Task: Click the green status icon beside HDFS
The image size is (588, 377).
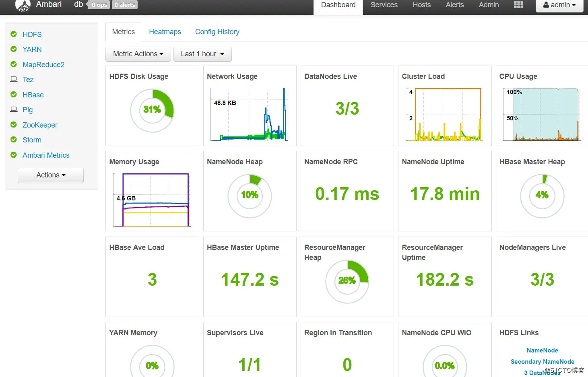Action: pos(14,34)
